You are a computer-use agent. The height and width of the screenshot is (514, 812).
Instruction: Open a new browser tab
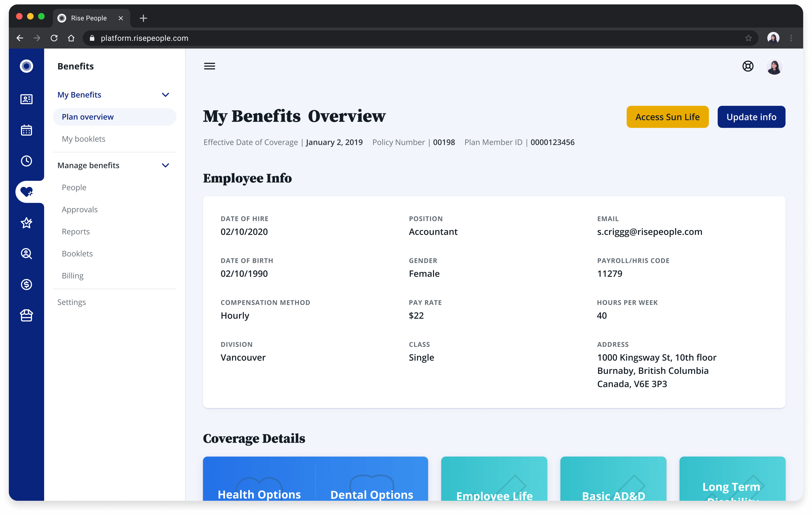tap(143, 18)
